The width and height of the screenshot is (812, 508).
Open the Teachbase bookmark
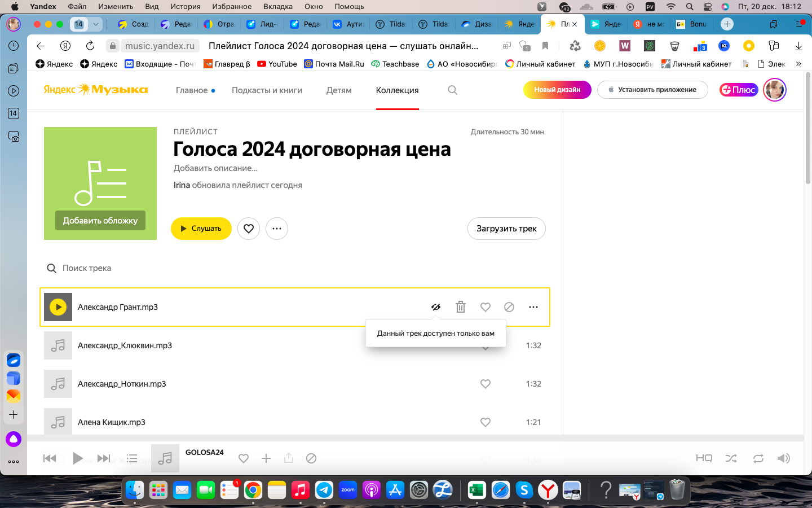[395, 64]
